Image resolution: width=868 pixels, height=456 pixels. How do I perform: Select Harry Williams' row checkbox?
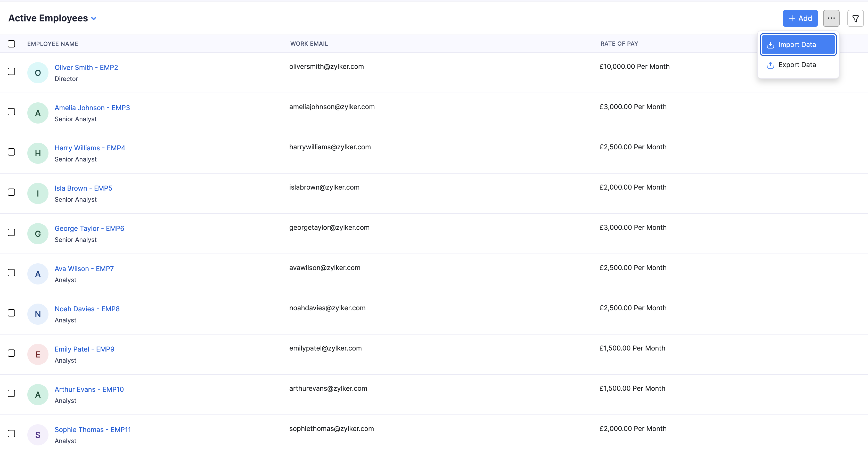click(11, 152)
